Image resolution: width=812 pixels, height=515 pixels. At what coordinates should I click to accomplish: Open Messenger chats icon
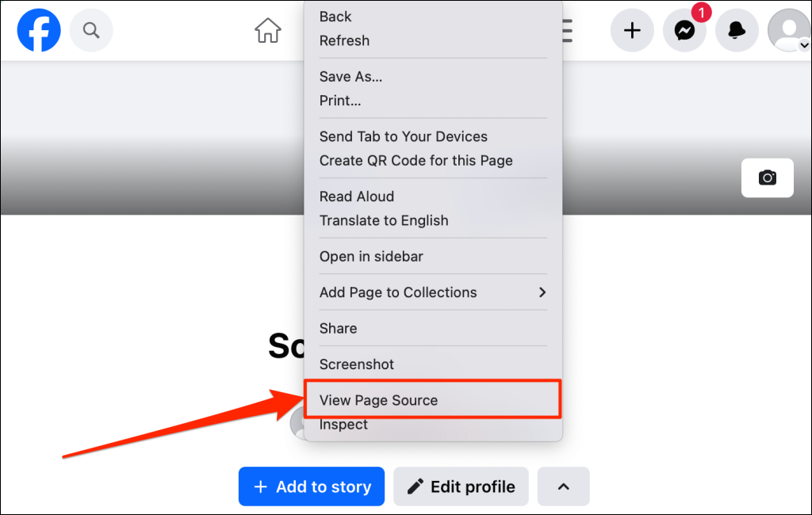click(x=684, y=31)
